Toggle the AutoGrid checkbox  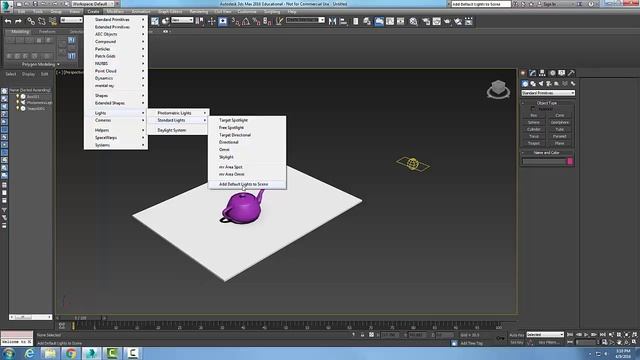(x=533, y=109)
